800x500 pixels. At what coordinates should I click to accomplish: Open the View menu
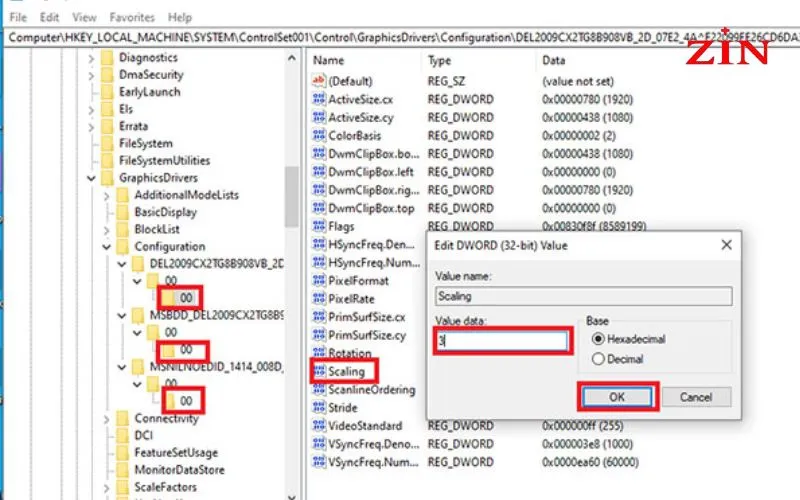[84, 17]
